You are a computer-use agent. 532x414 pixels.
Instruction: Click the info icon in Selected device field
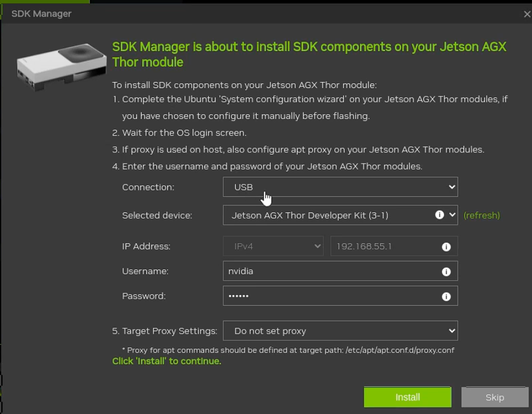click(x=439, y=215)
